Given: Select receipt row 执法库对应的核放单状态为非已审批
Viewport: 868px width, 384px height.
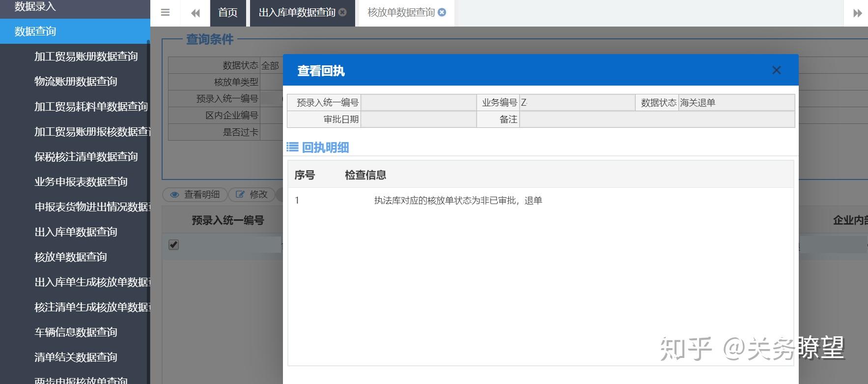Looking at the screenshot, I should pos(540,200).
